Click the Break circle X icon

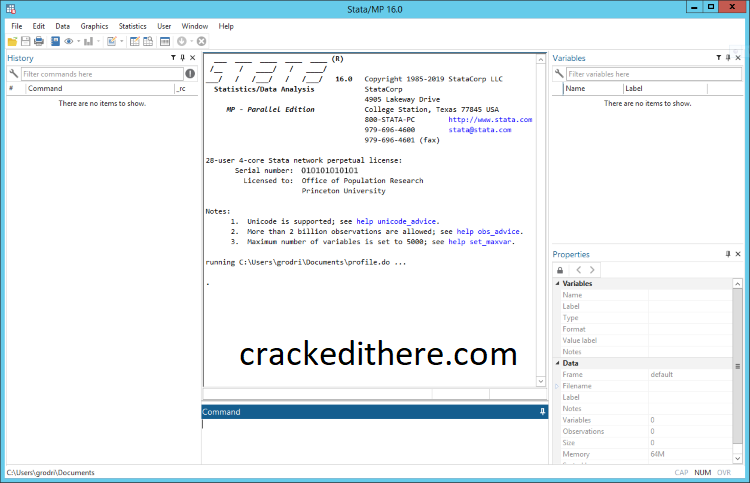(202, 42)
